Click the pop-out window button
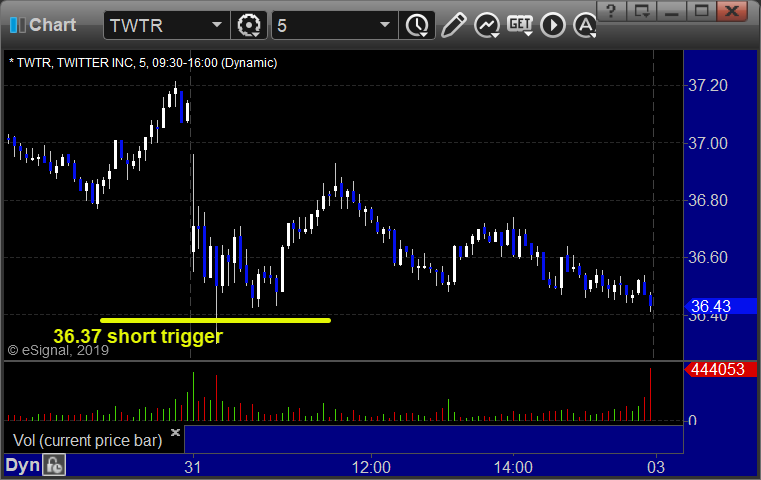The width and height of the screenshot is (761, 480). pos(642,10)
